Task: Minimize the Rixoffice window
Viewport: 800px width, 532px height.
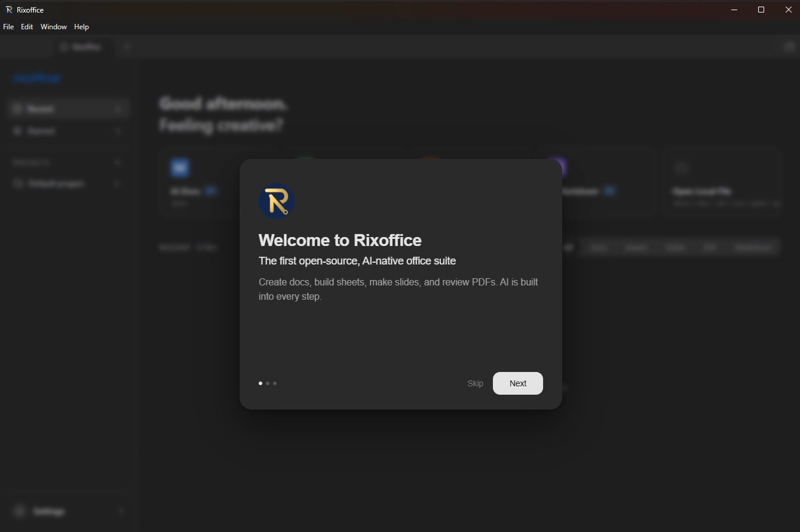Action: [x=734, y=10]
